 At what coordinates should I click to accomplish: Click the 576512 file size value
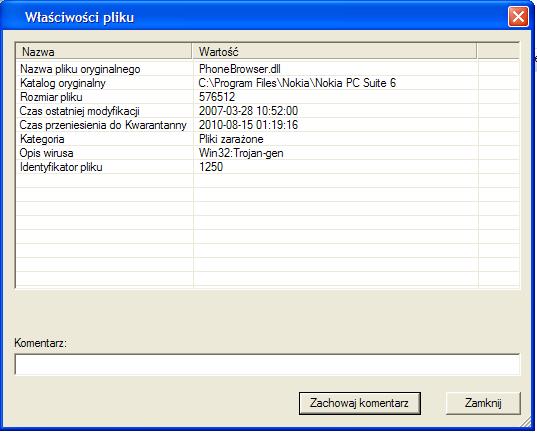click(x=217, y=97)
